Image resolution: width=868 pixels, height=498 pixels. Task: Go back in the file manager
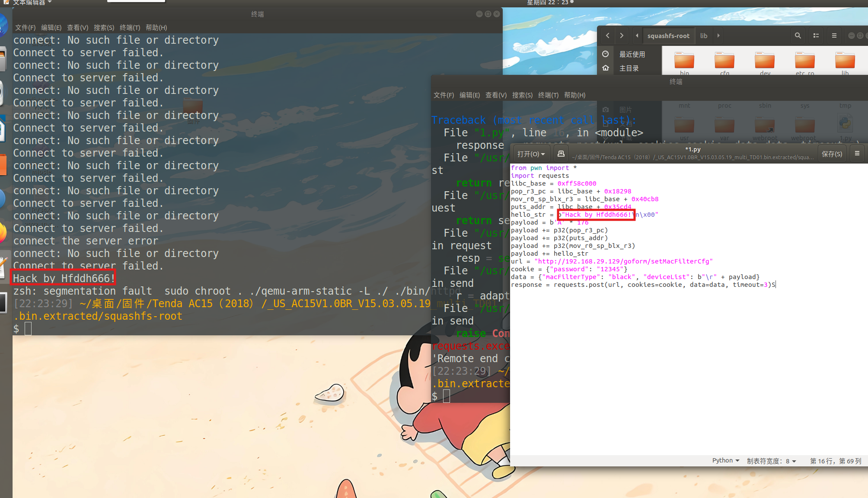pos(607,35)
